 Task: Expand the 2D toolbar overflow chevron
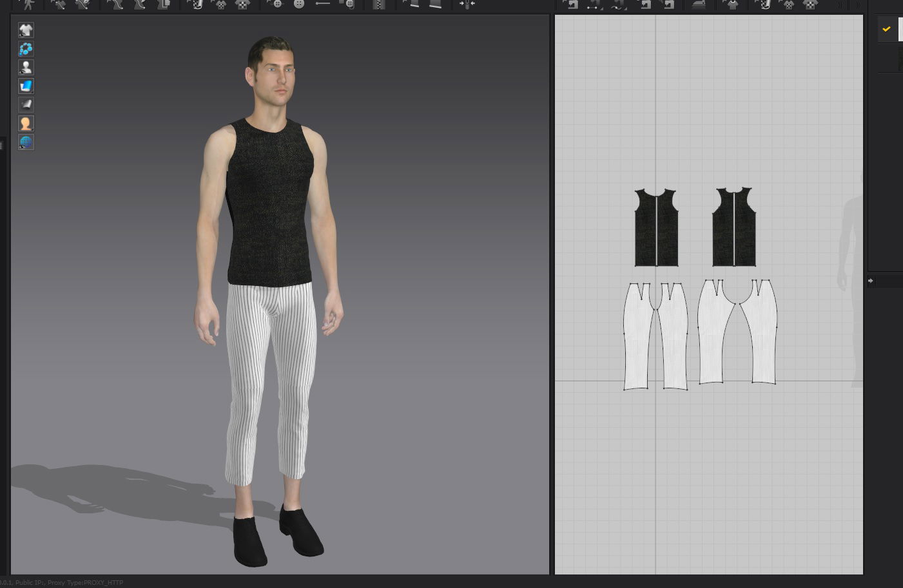pyautogui.click(x=840, y=5)
